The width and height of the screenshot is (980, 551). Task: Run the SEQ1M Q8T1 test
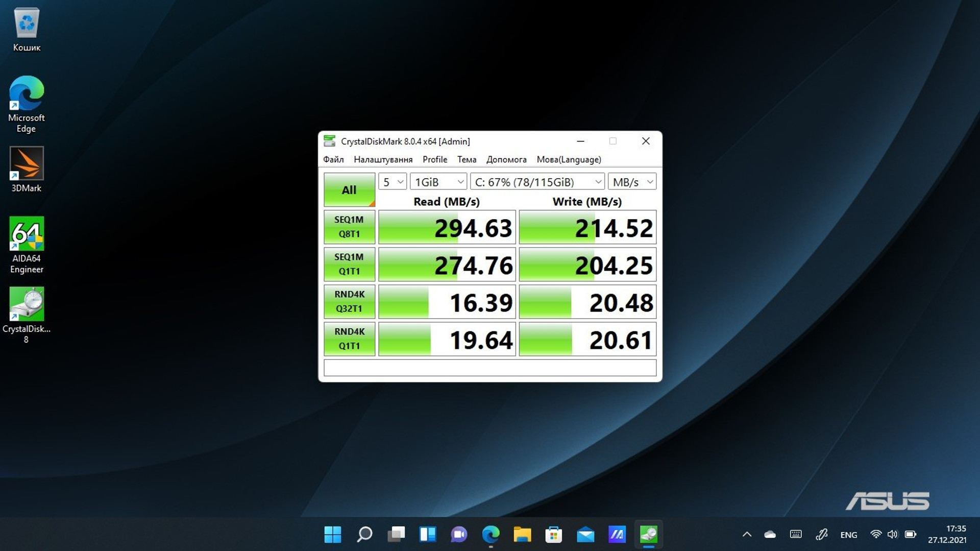(x=349, y=227)
